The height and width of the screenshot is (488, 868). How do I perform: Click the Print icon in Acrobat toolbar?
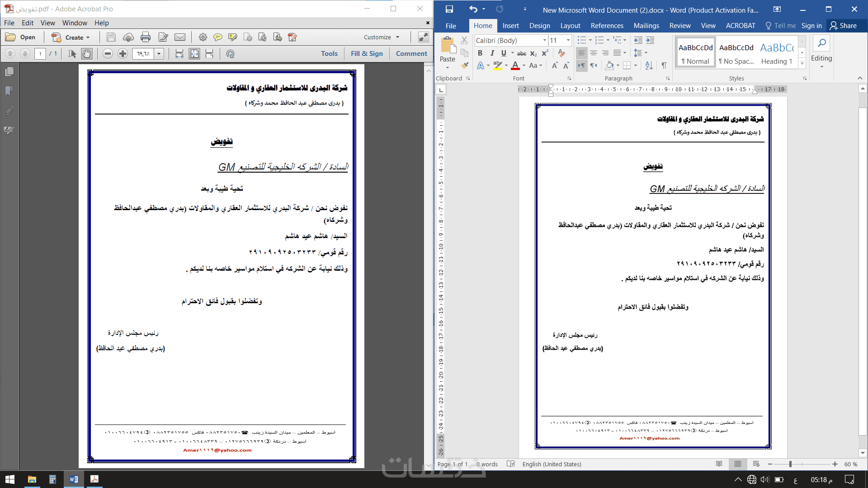point(146,37)
